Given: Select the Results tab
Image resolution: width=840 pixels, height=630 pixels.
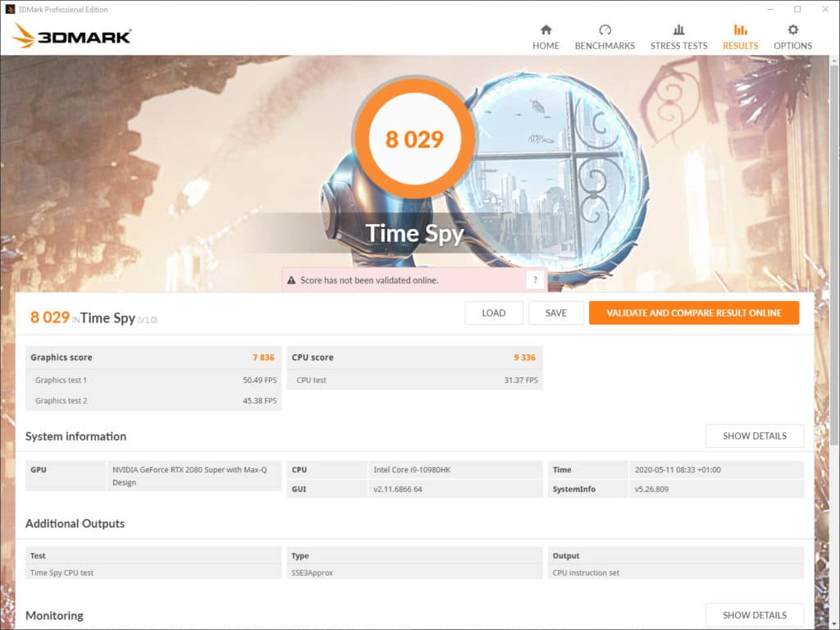Looking at the screenshot, I should click(740, 37).
